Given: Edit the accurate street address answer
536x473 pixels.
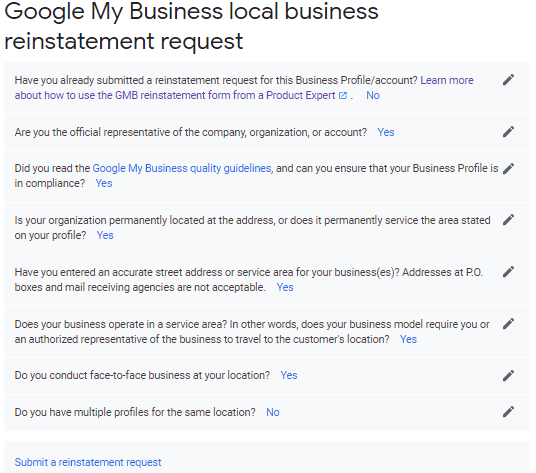Looking at the screenshot, I should 508,272.
